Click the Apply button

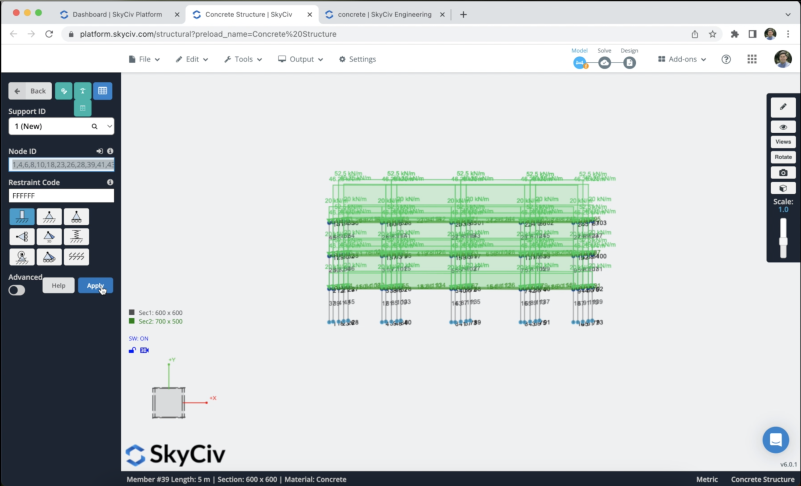[x=96, y=285]
